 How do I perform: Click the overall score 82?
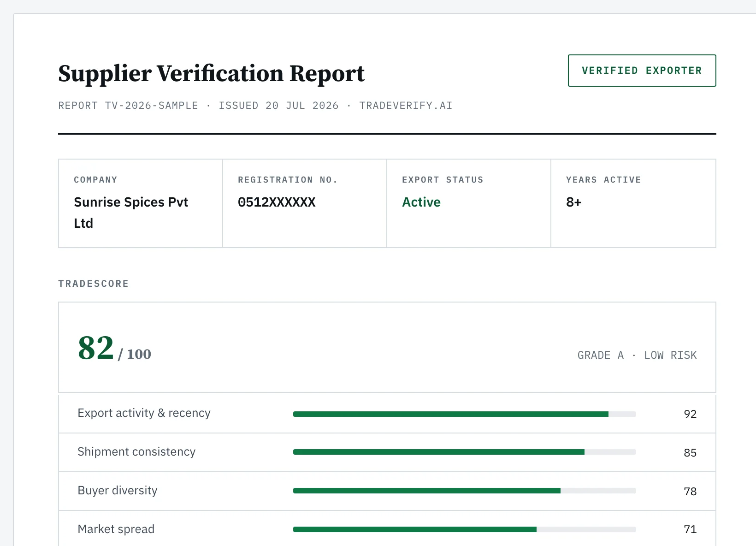pos(96,348)
